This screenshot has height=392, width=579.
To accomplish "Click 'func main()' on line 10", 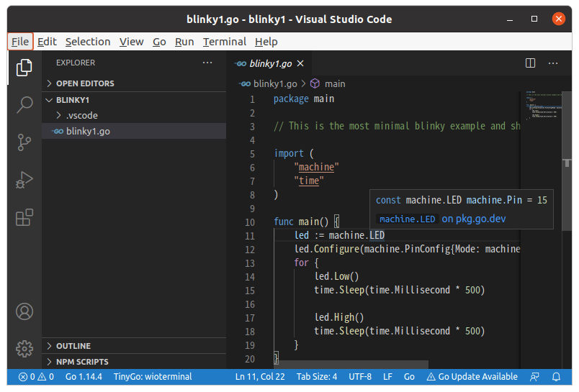I will click(301, 222).
